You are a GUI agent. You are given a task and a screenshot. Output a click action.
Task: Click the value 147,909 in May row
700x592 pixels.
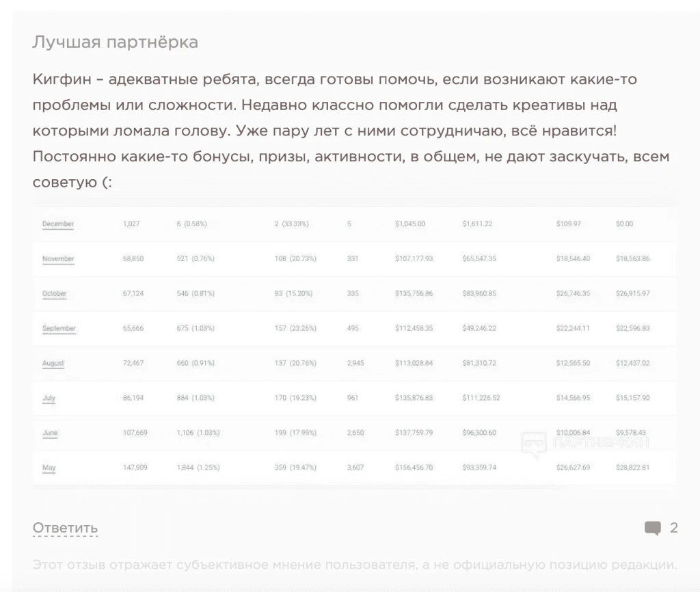click(x=135, y=468)
